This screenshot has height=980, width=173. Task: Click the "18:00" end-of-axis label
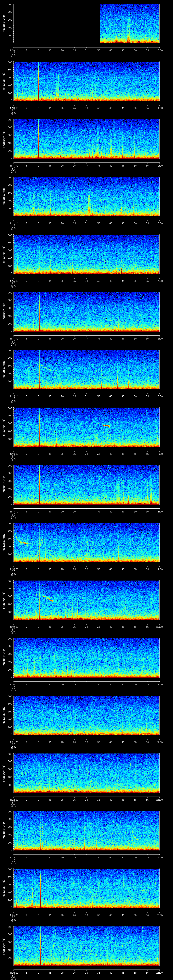159,511
